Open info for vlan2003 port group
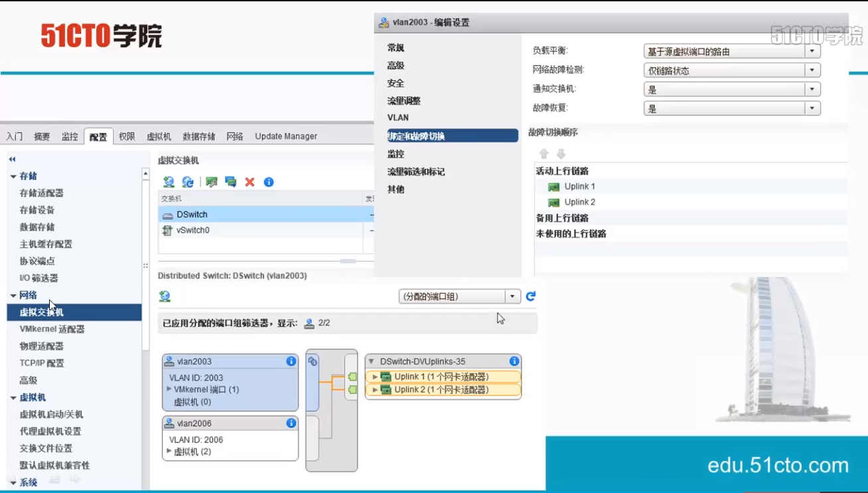 pyautogui.click(x=291, y=361)
